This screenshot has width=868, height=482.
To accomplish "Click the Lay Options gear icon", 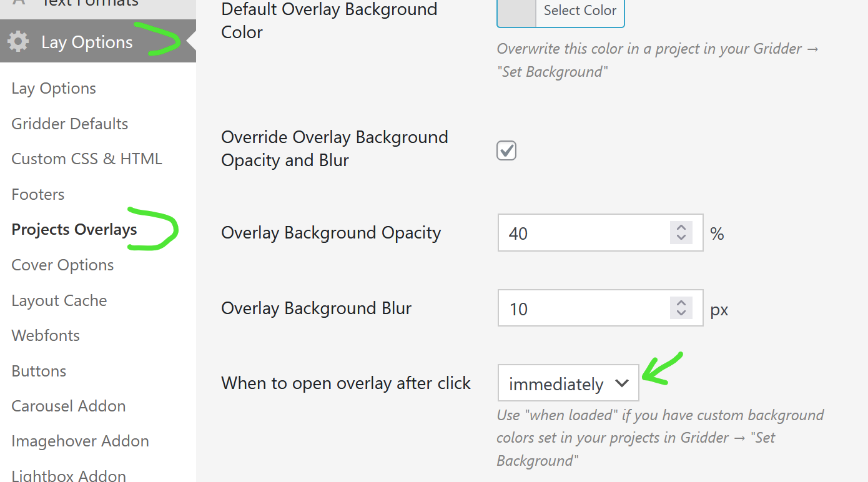I will [18, 42].
